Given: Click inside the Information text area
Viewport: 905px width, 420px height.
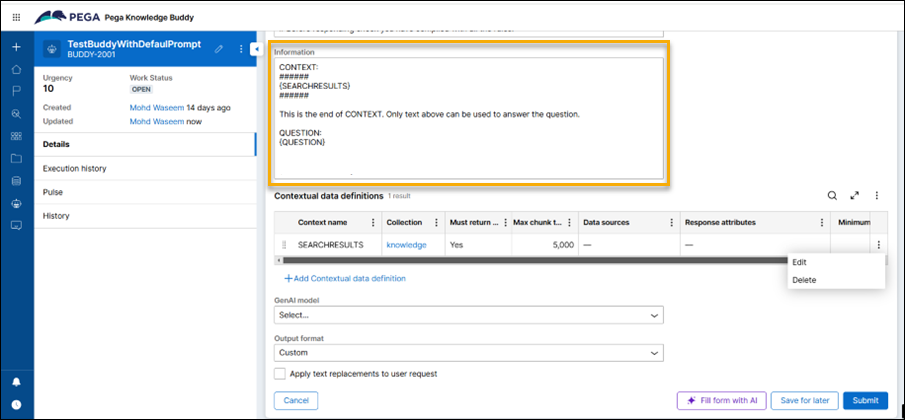Looking at the screenshot, I should click(x=469, y=118).
